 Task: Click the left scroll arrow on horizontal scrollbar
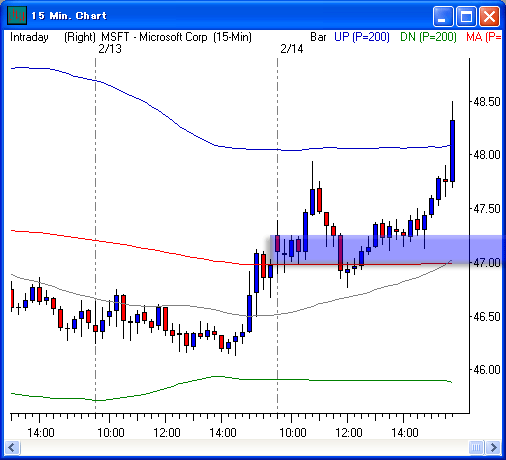pos(12,447)
